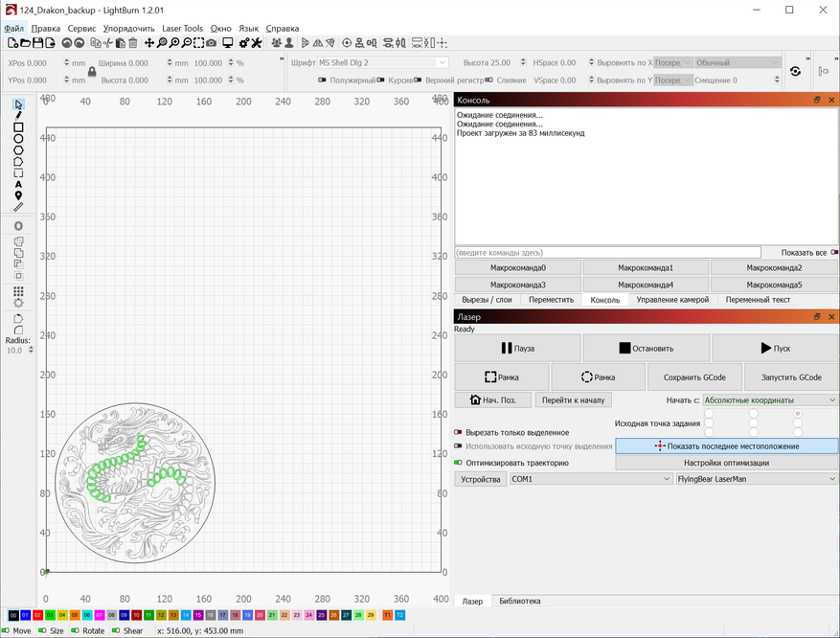Adjust the Radius value stepper

pyautogui.click(x=31, y=350)
